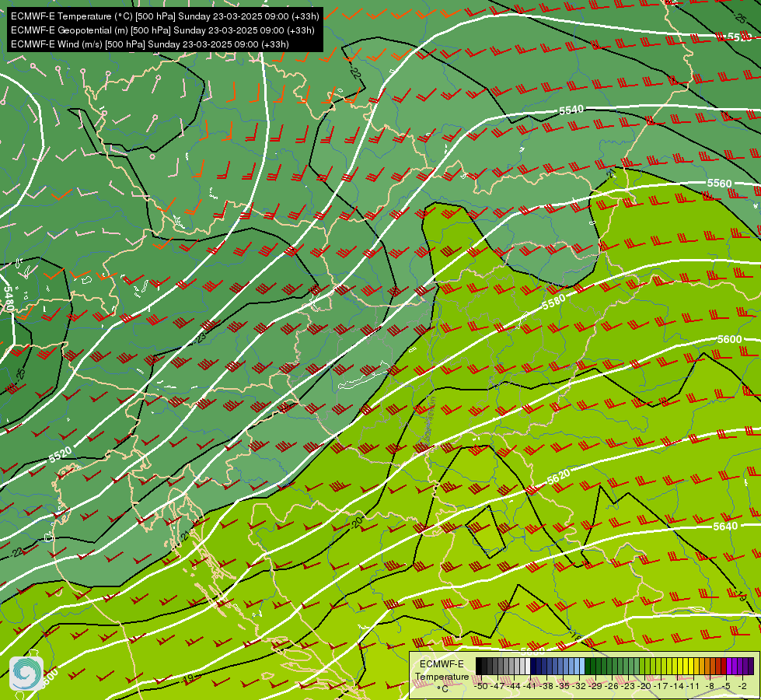Click the -50 tick label in the legend

coord(481,686)
